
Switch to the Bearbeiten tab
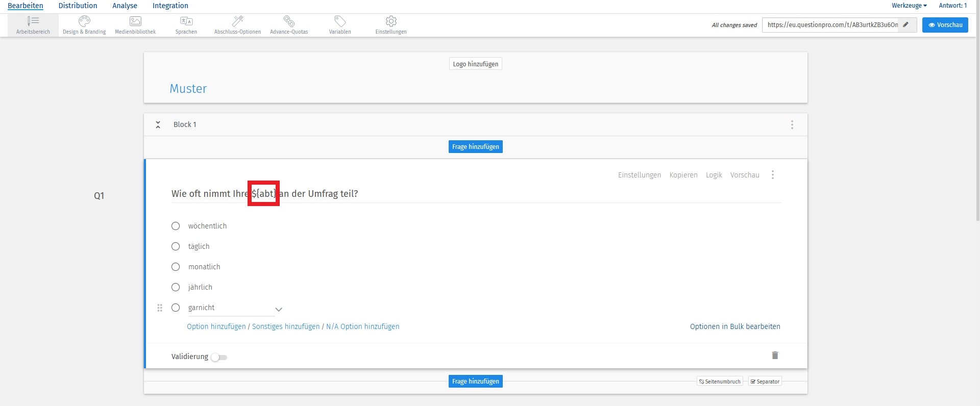[x=26, y=6]
